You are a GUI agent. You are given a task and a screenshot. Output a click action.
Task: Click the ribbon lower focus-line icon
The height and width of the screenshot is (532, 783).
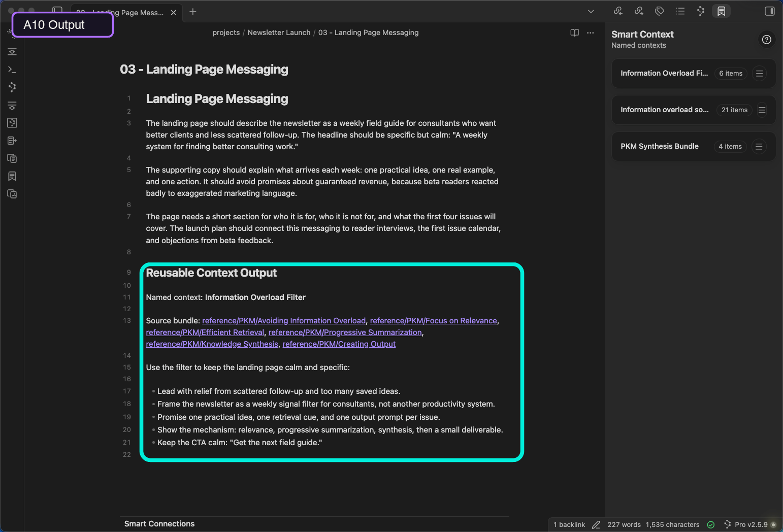pos(12,106)
